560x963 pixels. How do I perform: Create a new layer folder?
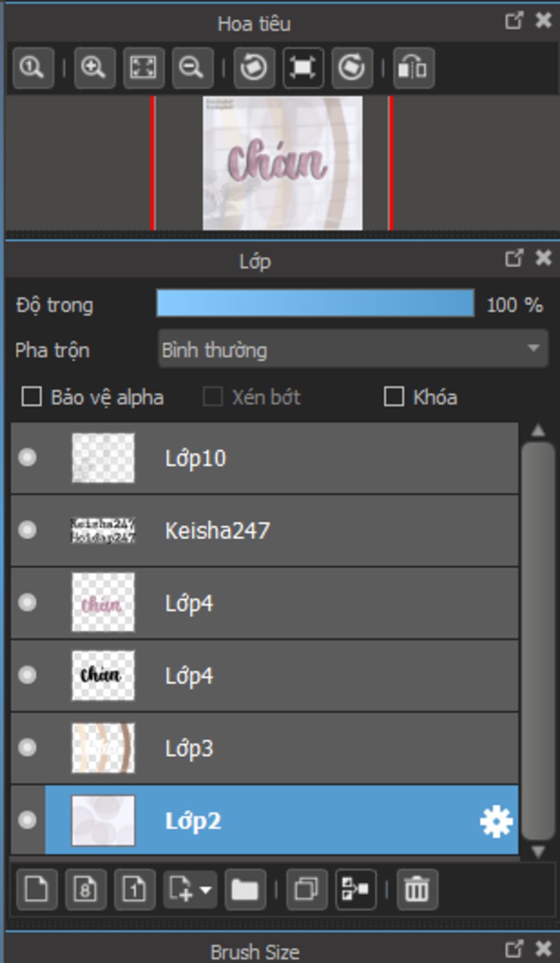coord(244,889)
